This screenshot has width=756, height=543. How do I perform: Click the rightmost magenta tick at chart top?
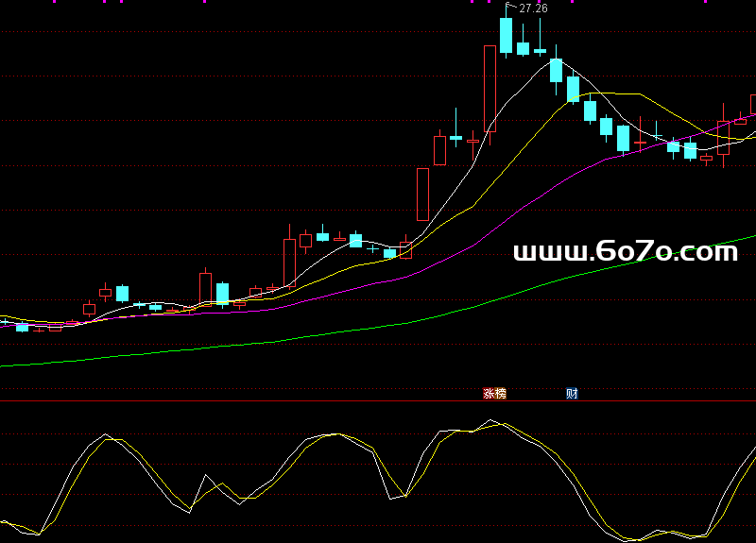click(x=705, y=2)
